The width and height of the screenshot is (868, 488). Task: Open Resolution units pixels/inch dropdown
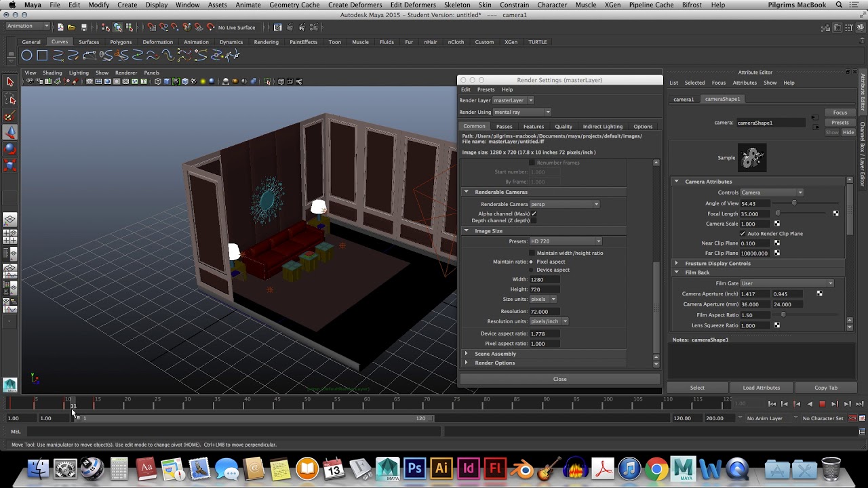coord(549,321)
